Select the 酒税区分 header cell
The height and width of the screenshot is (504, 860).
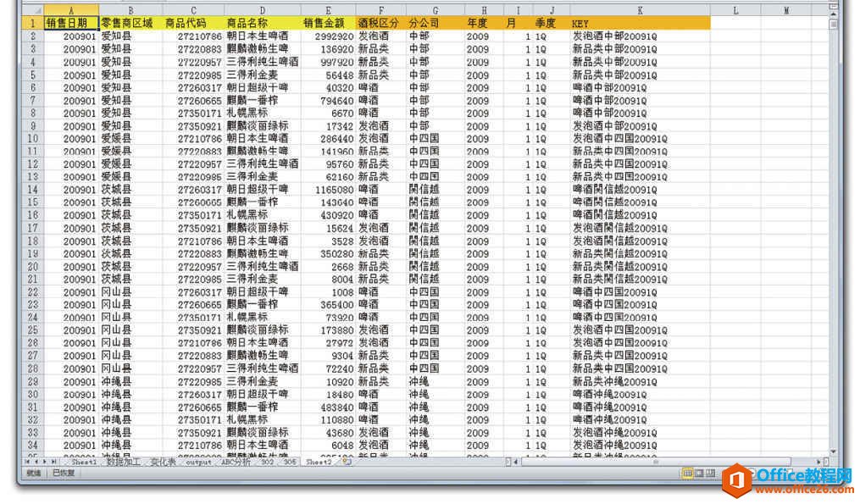pyautogui.click(x=380, y=23)
